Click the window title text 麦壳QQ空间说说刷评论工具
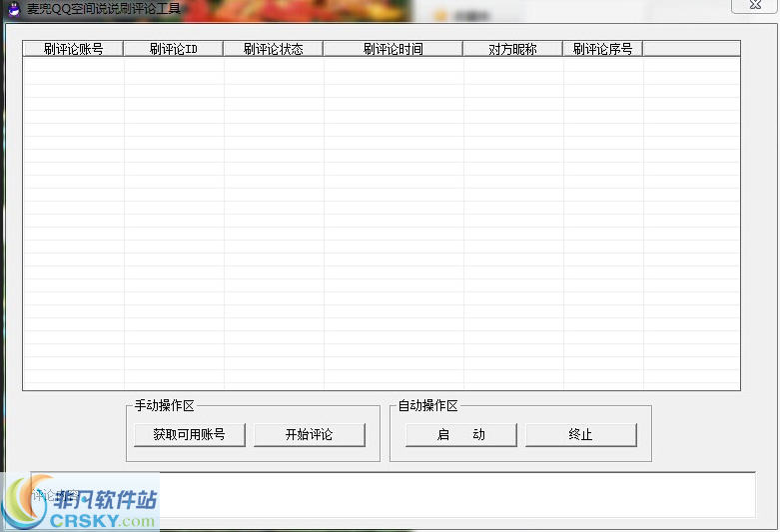780x532 pixels. click(x=104, y=9)
